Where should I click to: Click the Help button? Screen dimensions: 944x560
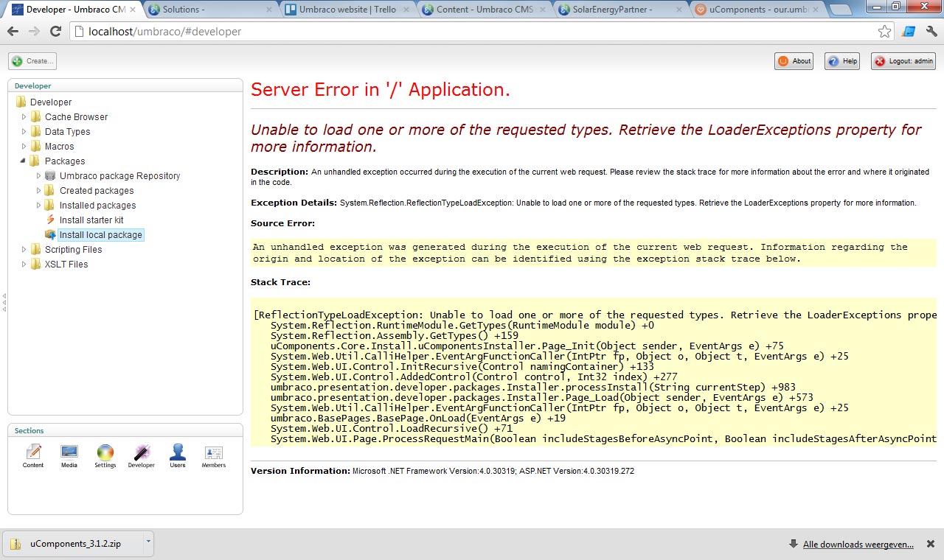coord(842,61)
